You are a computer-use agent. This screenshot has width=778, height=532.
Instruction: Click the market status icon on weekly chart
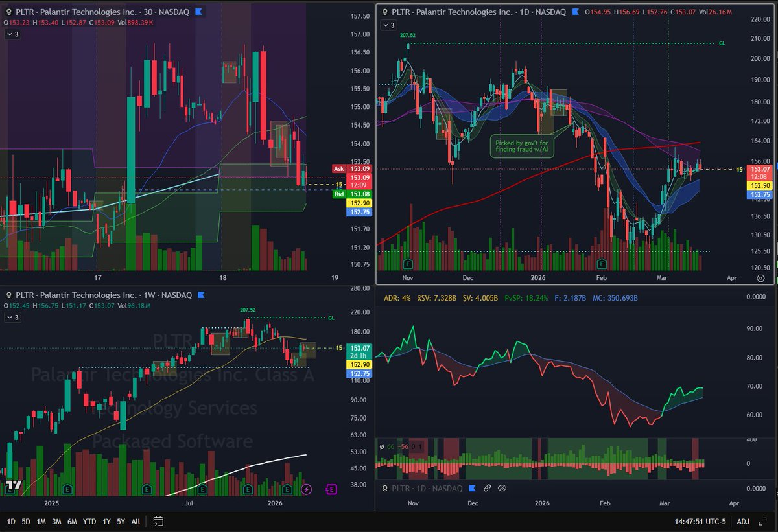[x=9, y=295]
